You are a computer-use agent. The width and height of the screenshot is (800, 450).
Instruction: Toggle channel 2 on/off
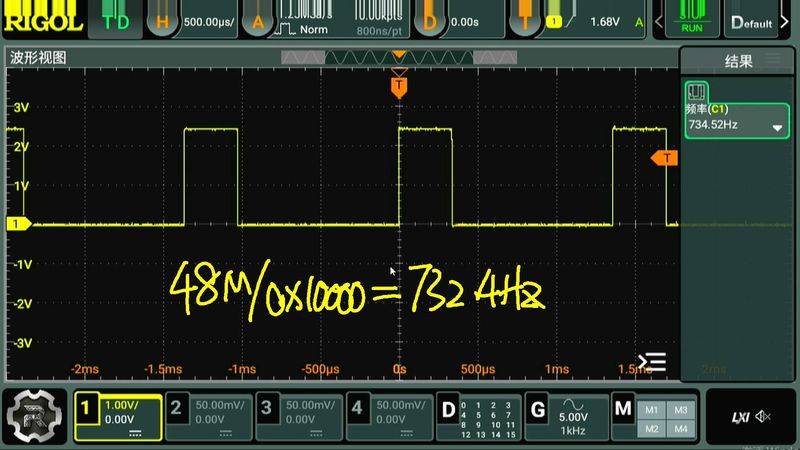point(176,408)
